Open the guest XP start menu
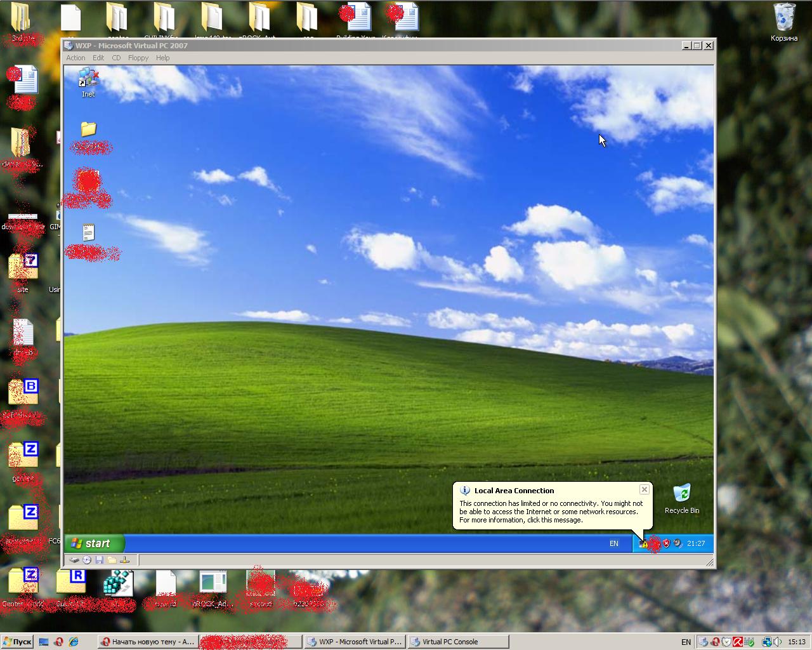812x650 pixels. point(94,543)
